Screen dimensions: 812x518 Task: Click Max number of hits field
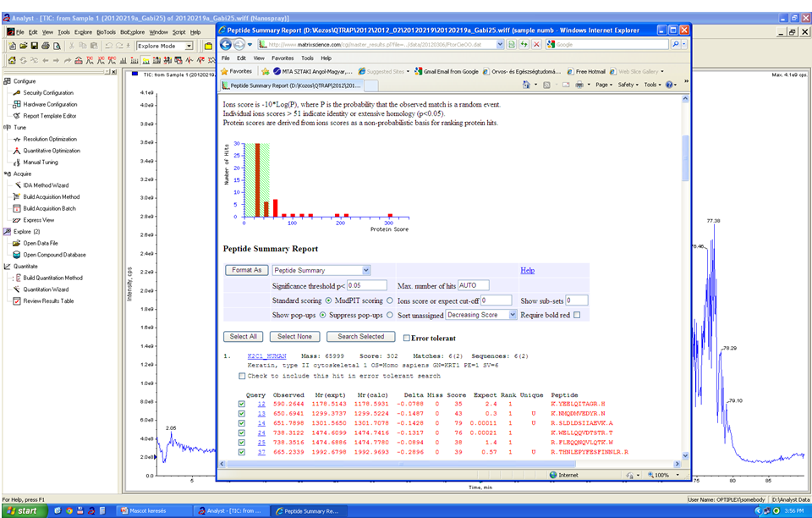pos(474,285)
